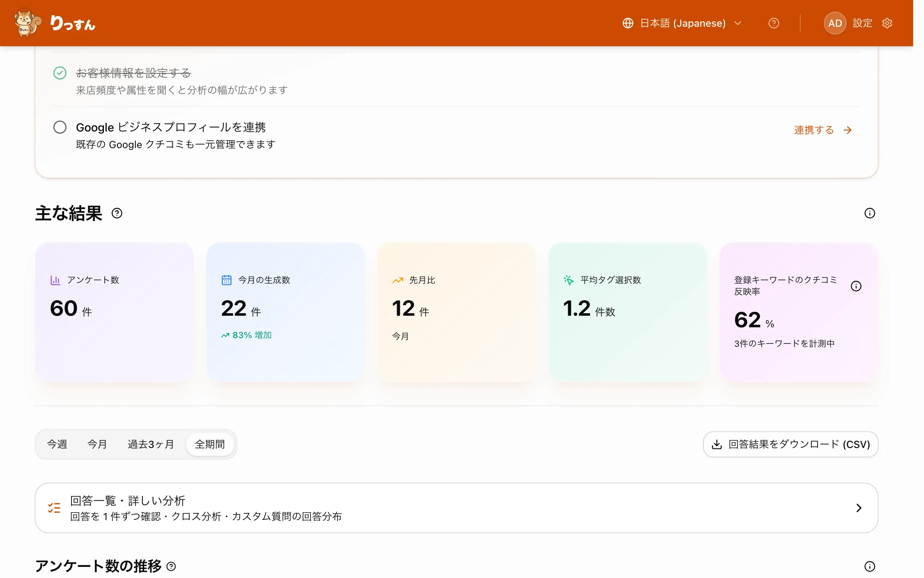The height and width of the screenshot is (578, 924).
Task: Click cursor icon on 平均タグ選択数 card
Action: coord(568,280)
